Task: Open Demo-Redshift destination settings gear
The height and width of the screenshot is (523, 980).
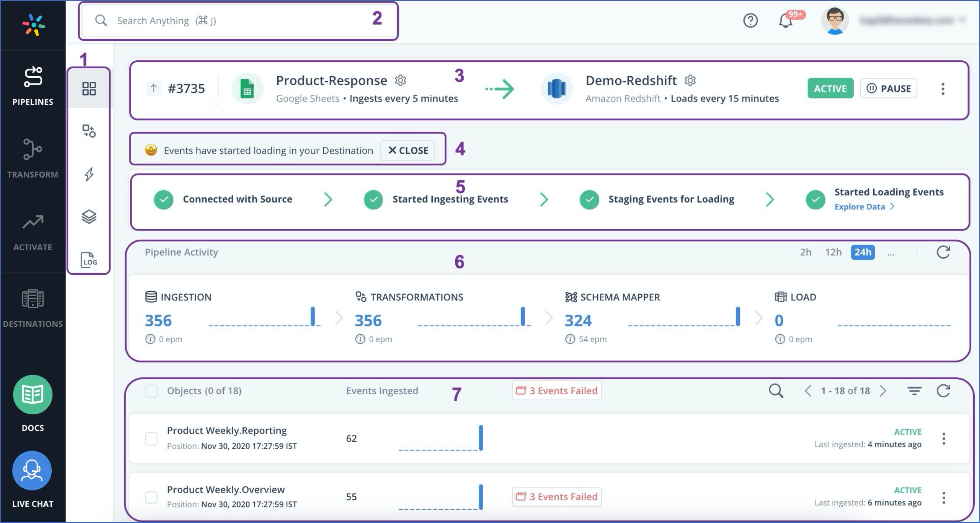Action: [690, 80]
